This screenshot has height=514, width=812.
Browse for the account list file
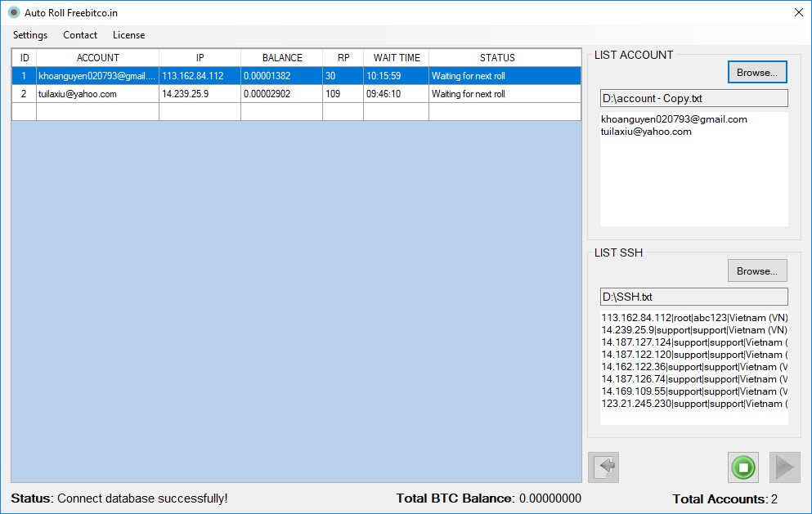(757, 73)
